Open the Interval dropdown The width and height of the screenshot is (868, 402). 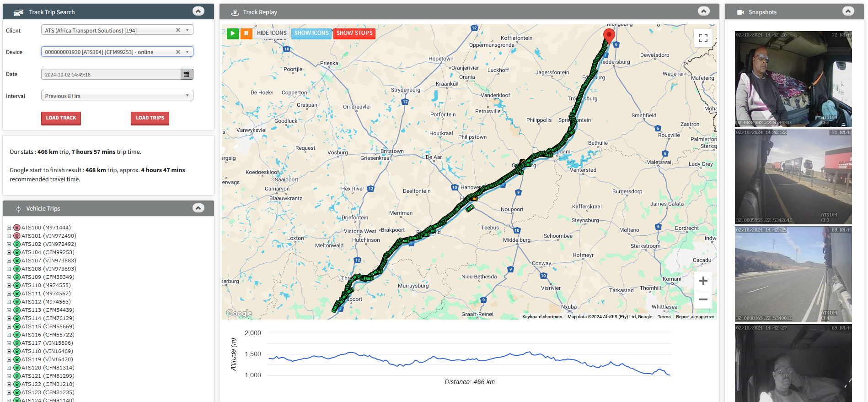point(117,96)
